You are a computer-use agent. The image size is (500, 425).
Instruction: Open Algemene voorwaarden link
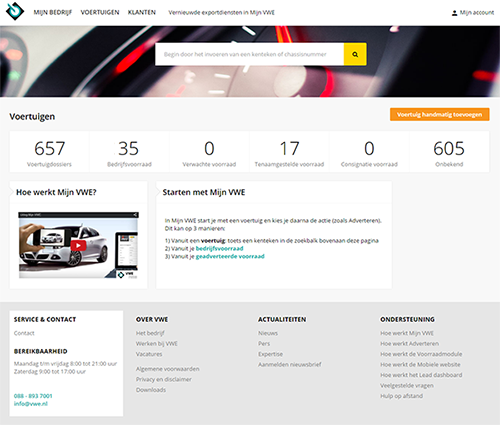[168, 369]
